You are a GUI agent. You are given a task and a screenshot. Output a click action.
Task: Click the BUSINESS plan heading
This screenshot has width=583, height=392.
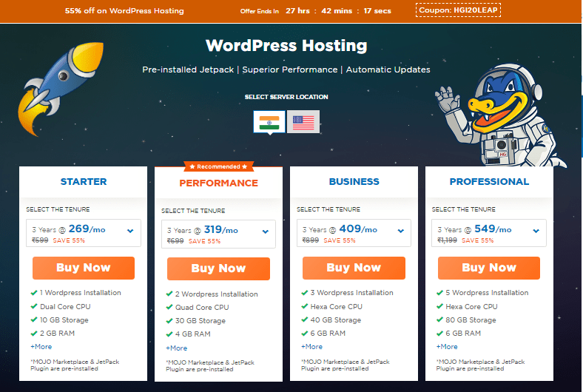pos(354,182)
